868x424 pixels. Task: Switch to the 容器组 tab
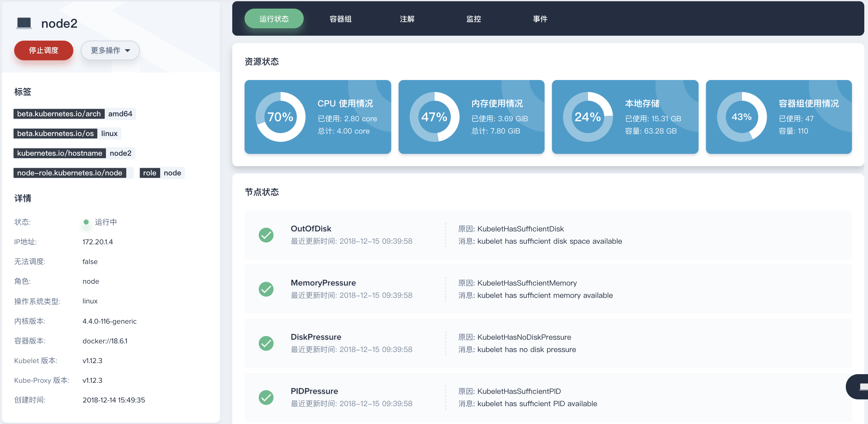click(340, 19)
